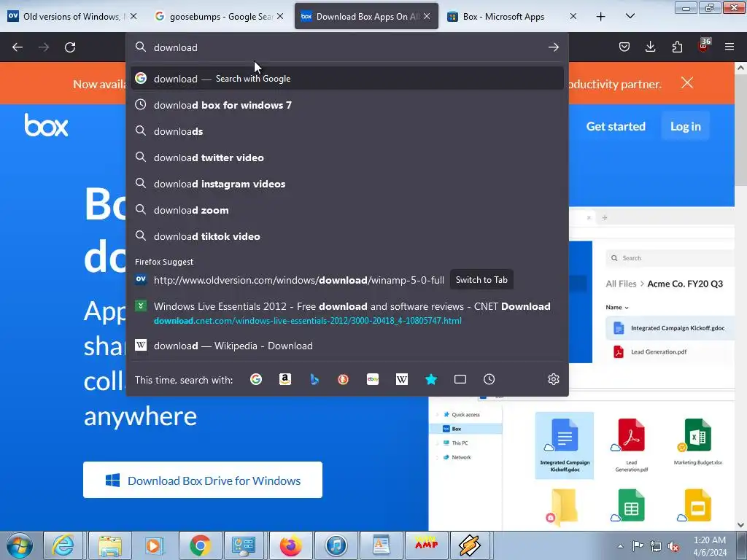747x560 pixels.
Task: Click the Go arrow in the address bar
Action: 553,47
